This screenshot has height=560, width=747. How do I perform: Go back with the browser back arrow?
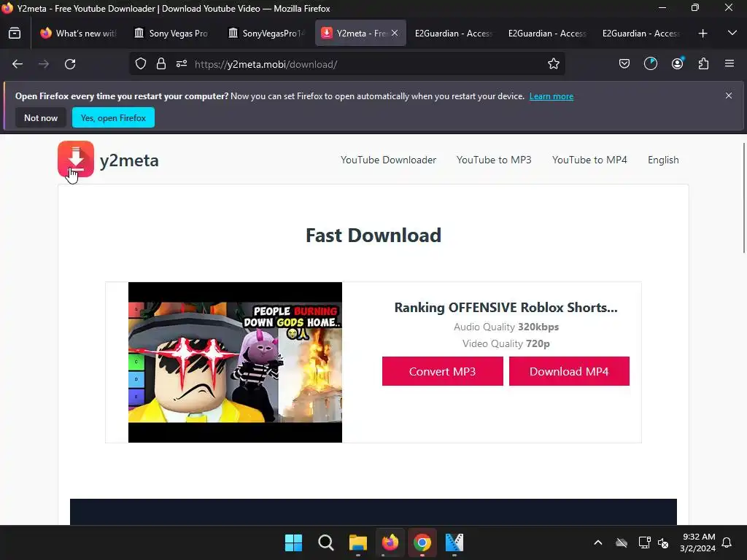point(18,64)
